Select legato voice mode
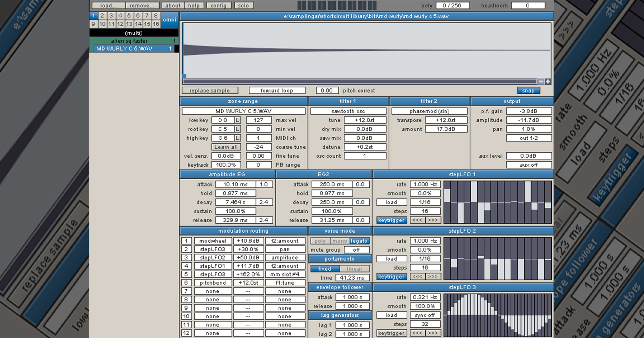Viewport: 644px width, 338px height. click(359, 241)
